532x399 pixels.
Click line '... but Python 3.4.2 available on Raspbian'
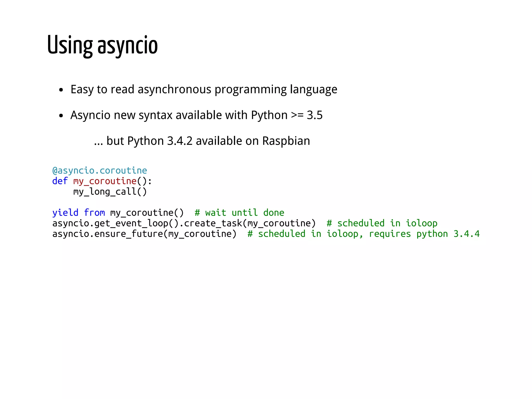(202, 141)
